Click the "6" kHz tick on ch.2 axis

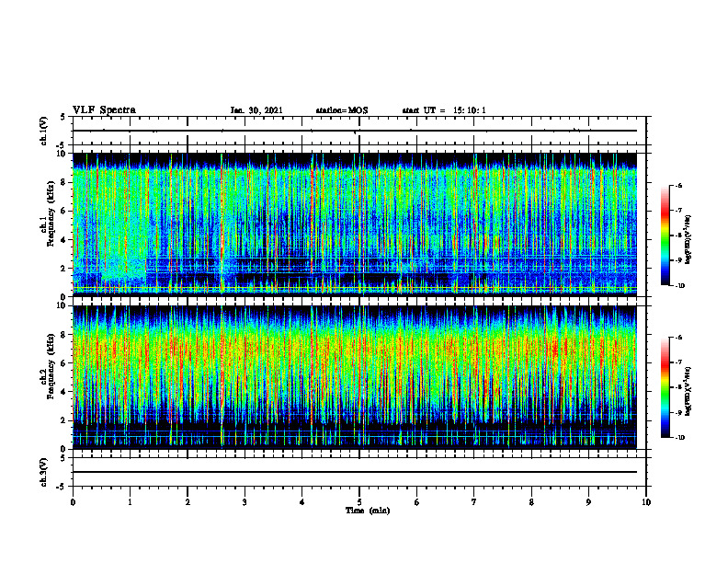coord(65,363)
